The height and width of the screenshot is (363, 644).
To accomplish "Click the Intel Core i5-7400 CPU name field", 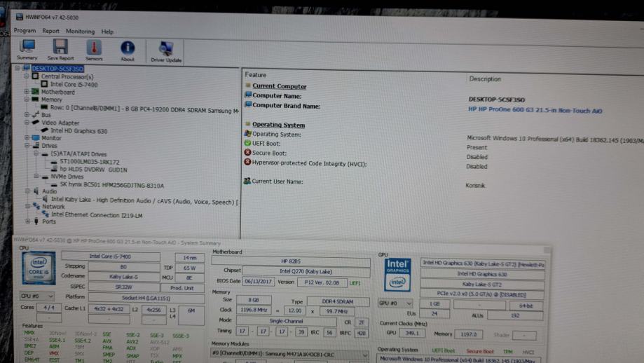I will tap(111, 256).
